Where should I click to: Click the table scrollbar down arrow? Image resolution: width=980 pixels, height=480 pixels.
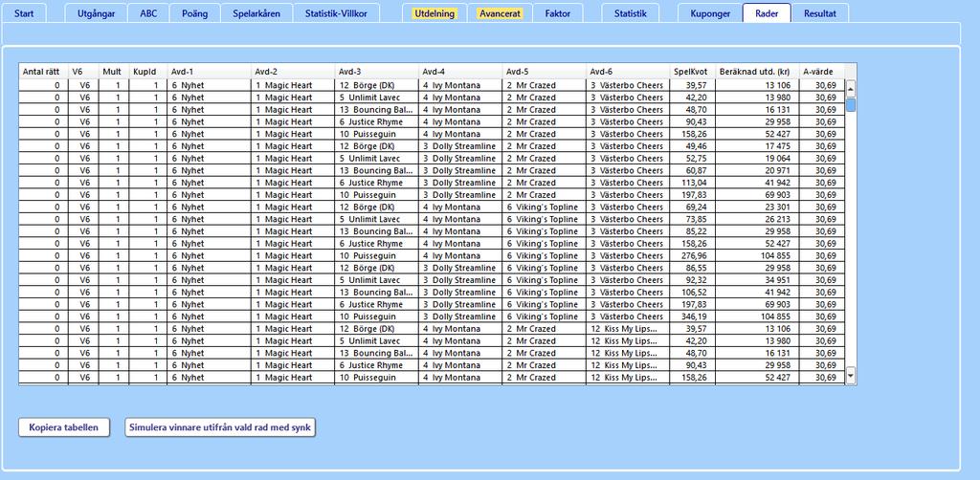(851, 375)
